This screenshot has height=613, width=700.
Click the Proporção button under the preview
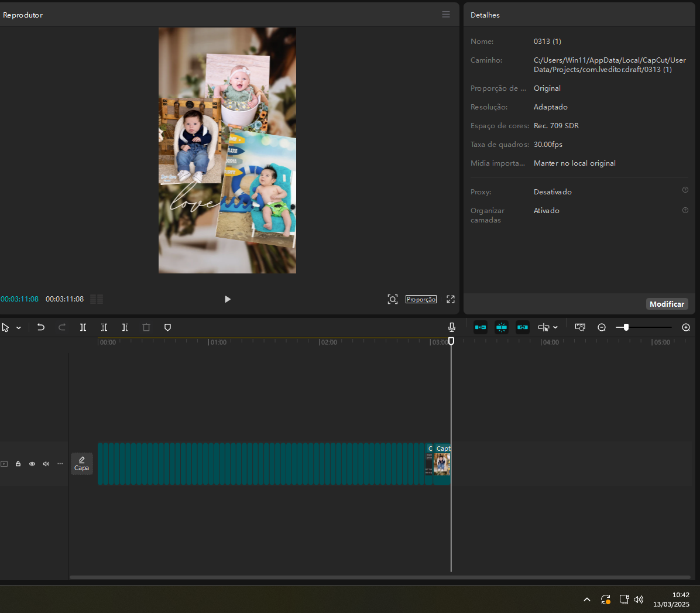point(421,299)
